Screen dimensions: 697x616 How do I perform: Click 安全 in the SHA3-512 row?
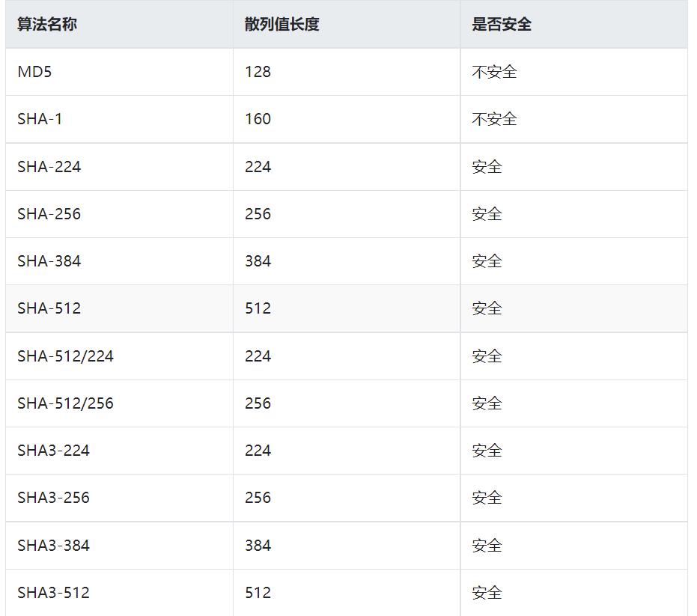click(487, 593)
